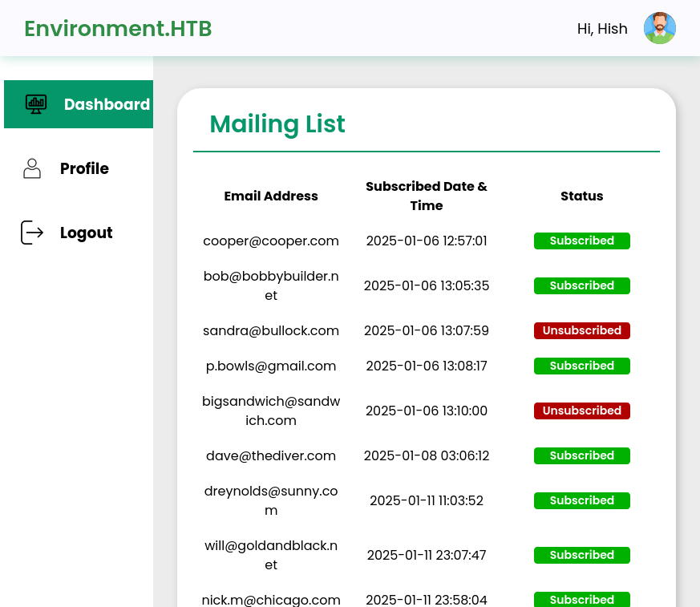Select the will@goldandblack.net email cell
This screenshot has width=700, height=607.
(271, 555)
